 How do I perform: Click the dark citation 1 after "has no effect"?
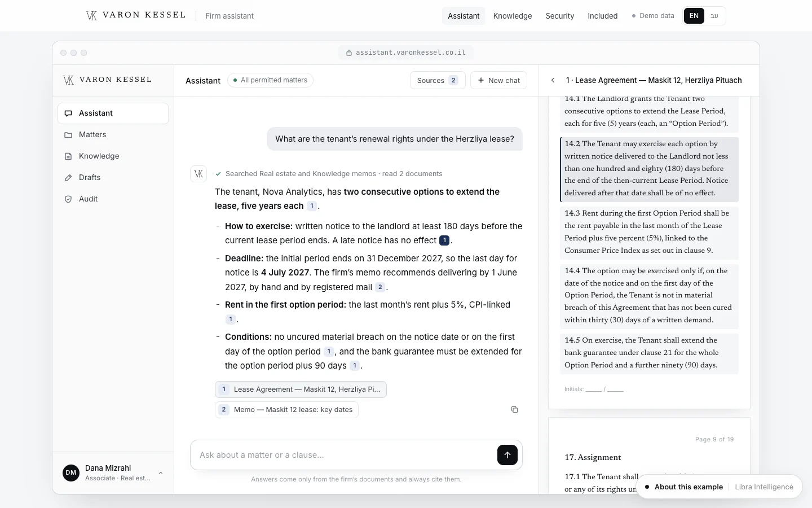coord(444,240)
